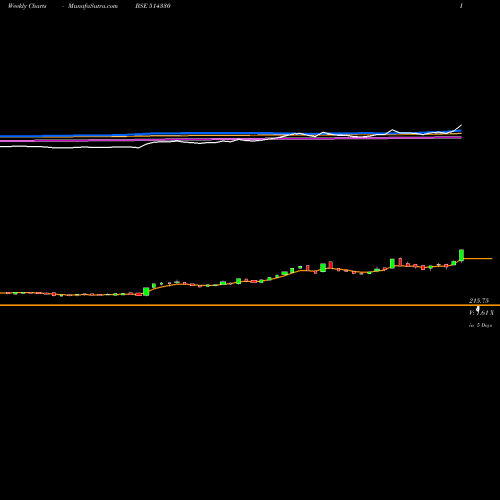Image resolution: width=500 pixels, height=500 pixels.
Task: Click the 'BSE 514330' symbol label
Action: click(153, 6)
